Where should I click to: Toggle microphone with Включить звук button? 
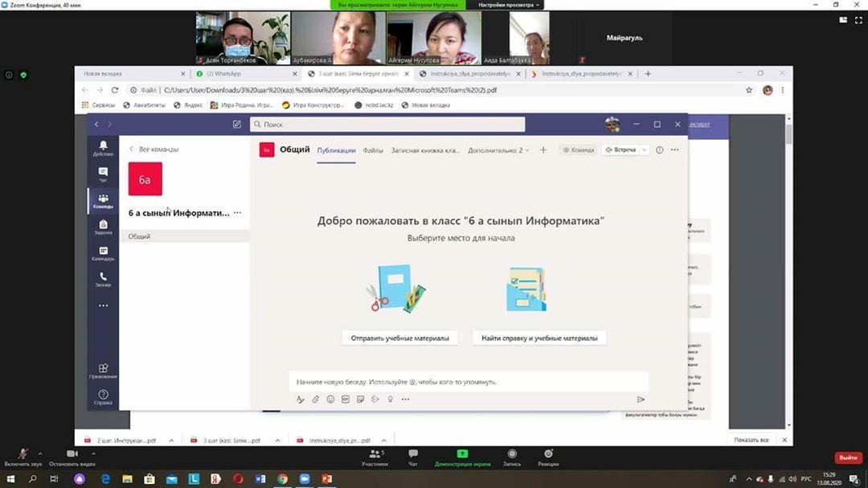pos(23,457)
